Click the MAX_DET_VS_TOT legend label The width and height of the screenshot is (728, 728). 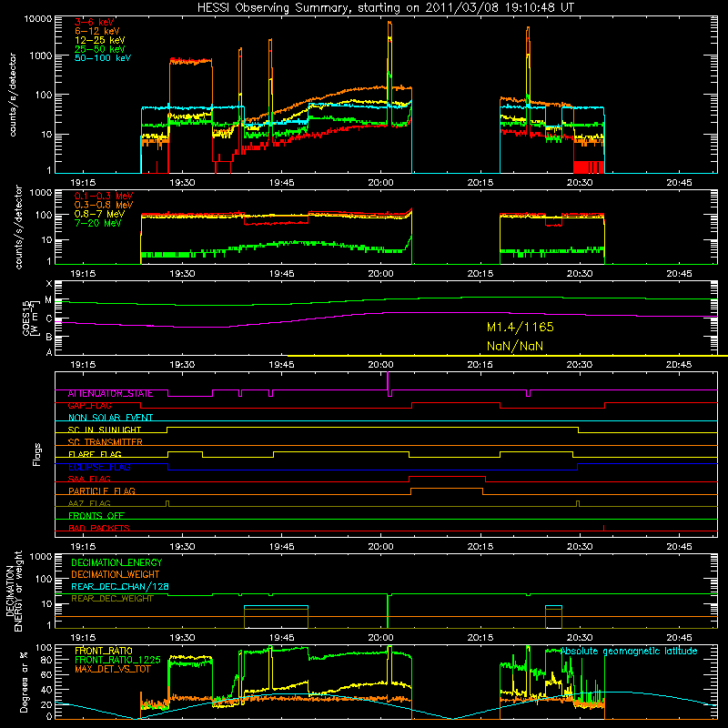tap(112, 669)
